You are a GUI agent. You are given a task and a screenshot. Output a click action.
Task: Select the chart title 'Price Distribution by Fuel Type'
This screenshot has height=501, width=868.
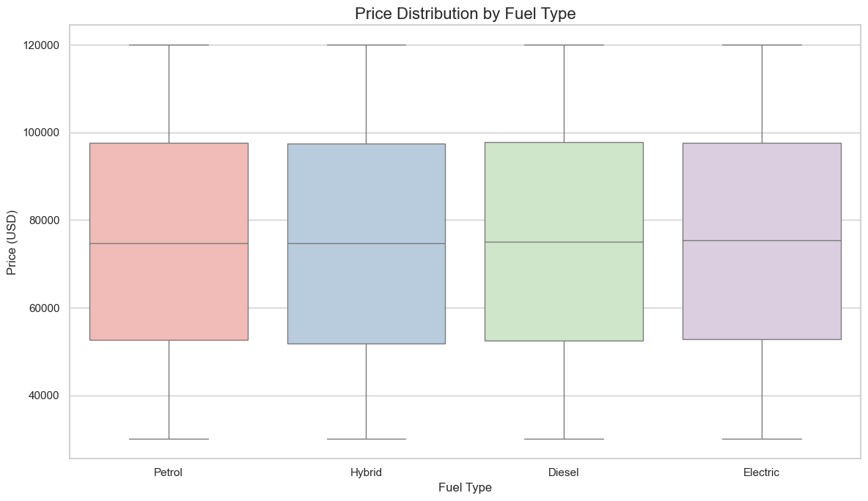[465, 13]
